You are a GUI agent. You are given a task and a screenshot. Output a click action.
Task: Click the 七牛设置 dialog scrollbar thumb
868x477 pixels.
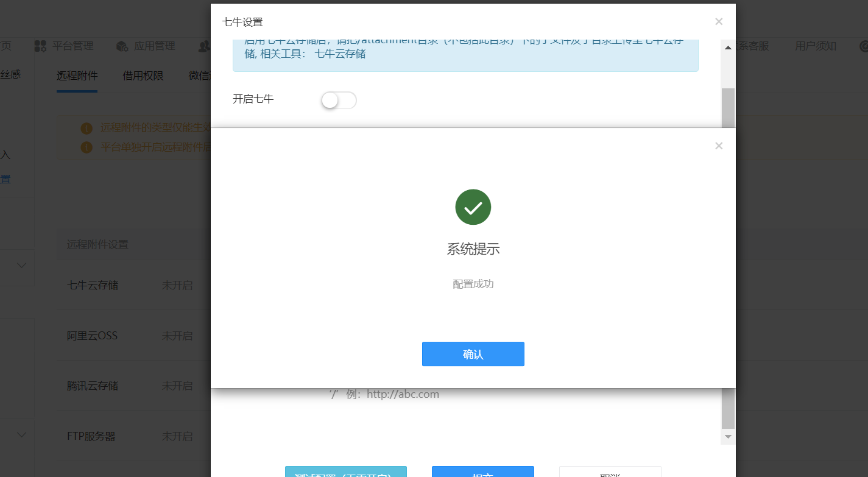728,258
